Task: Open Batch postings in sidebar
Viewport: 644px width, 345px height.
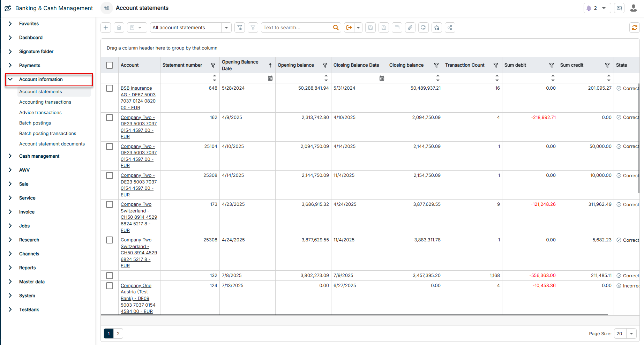Action: tap(35, 123)
